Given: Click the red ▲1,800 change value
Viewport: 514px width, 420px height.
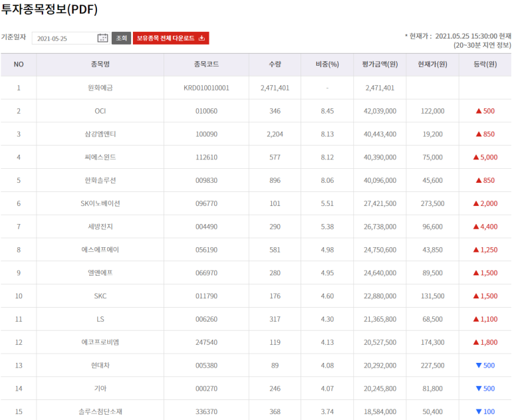Looking at the screenshot, I should [x=485, y=342].
